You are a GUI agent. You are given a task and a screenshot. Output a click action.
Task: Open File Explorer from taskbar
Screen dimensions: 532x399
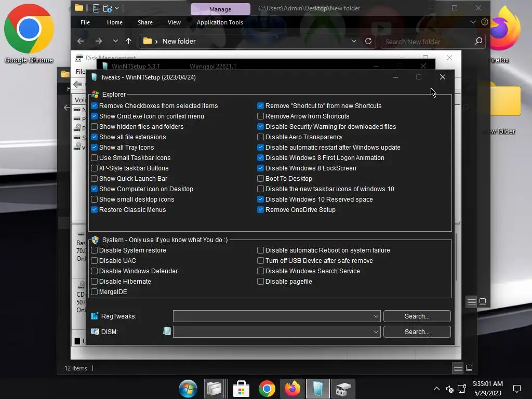215,389
